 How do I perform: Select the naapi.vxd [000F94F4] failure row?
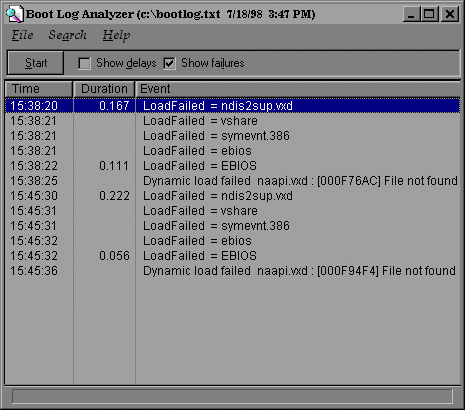click(233, 271)
